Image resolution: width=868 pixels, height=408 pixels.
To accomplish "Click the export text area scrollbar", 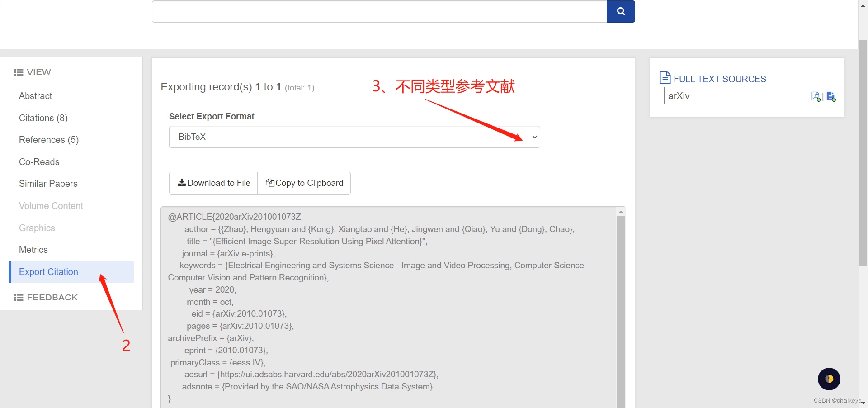I will pyautogui.click(x=621, y=312).
